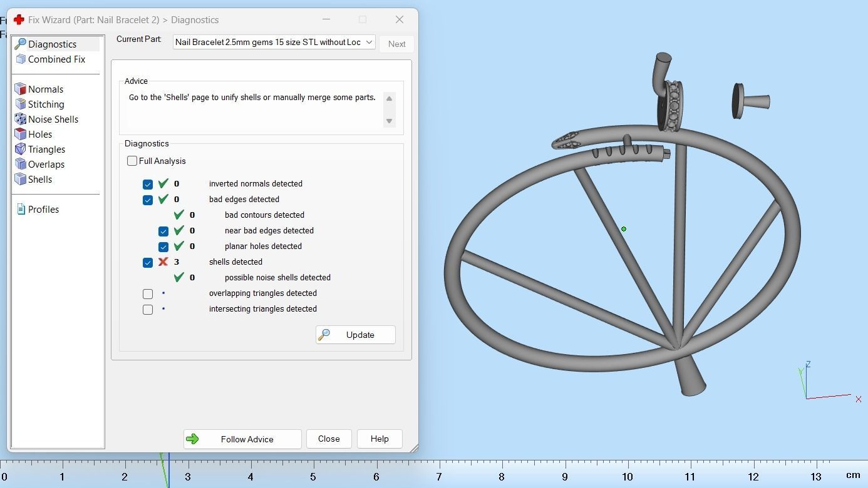Click green checkmark beside inverted normals detected

coord(163,183)
